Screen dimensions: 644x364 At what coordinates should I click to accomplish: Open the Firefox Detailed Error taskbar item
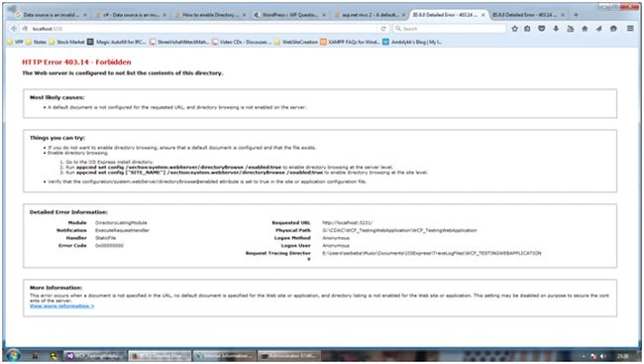pyautogui.click(x=160, y=356)
